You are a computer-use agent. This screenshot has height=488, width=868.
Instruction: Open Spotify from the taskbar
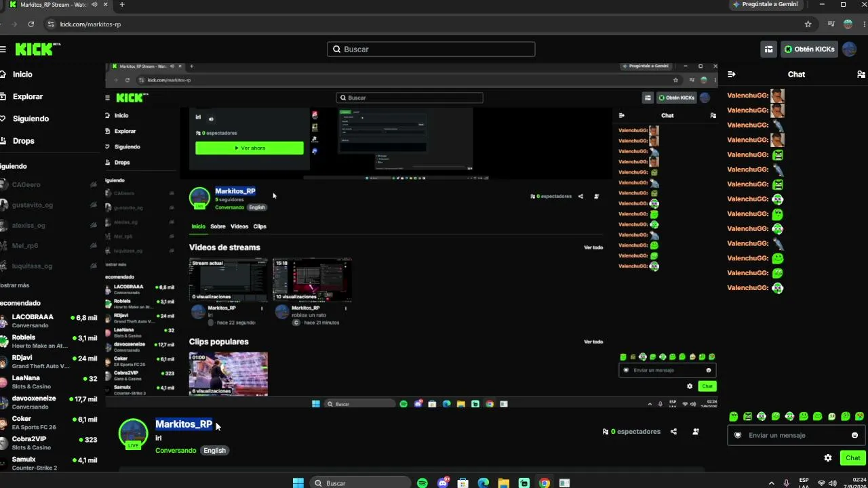point(422,483)
